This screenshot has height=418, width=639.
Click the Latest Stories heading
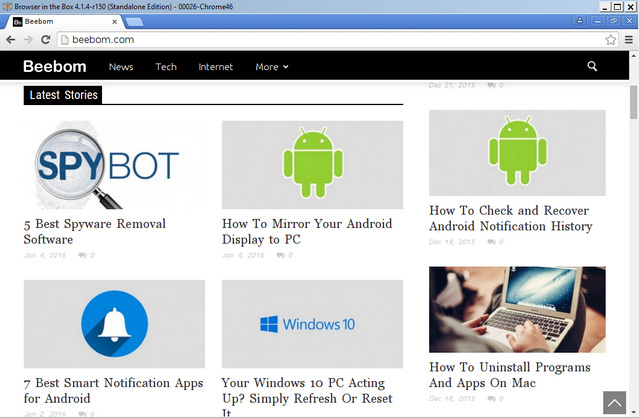point(63,95)
